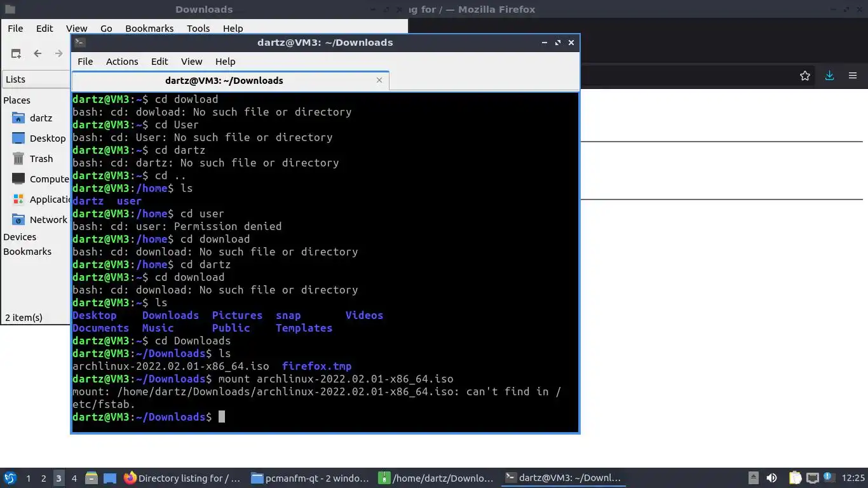Switch to virtual desktop 4
Image resolution: width=868 pixels, height=488 pixels.
74,478
